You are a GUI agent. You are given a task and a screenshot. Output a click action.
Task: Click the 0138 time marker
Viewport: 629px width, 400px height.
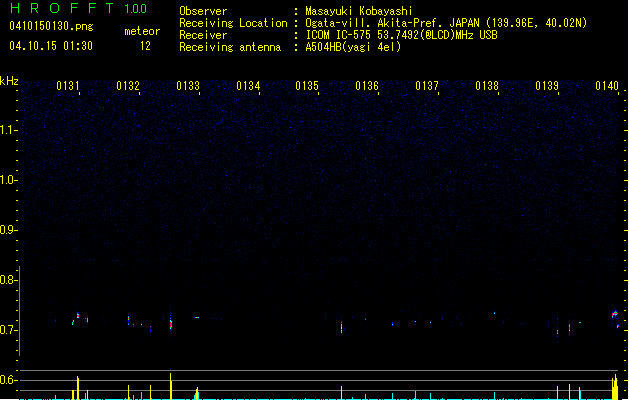[487, 86]
